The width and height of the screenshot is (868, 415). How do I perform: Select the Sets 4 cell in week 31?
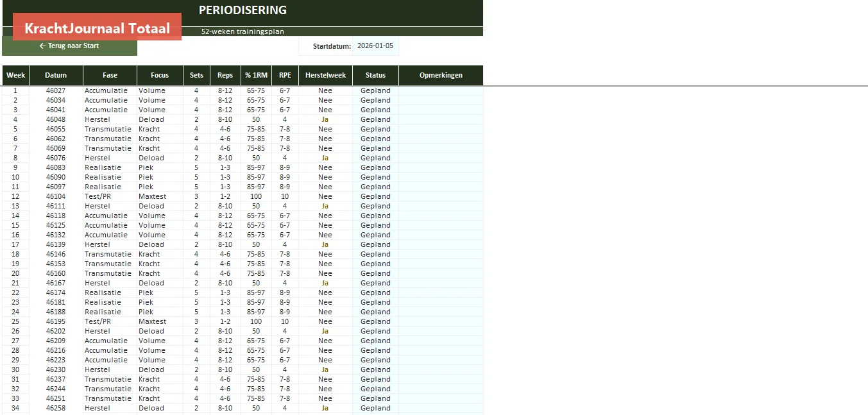click(196, 379)
